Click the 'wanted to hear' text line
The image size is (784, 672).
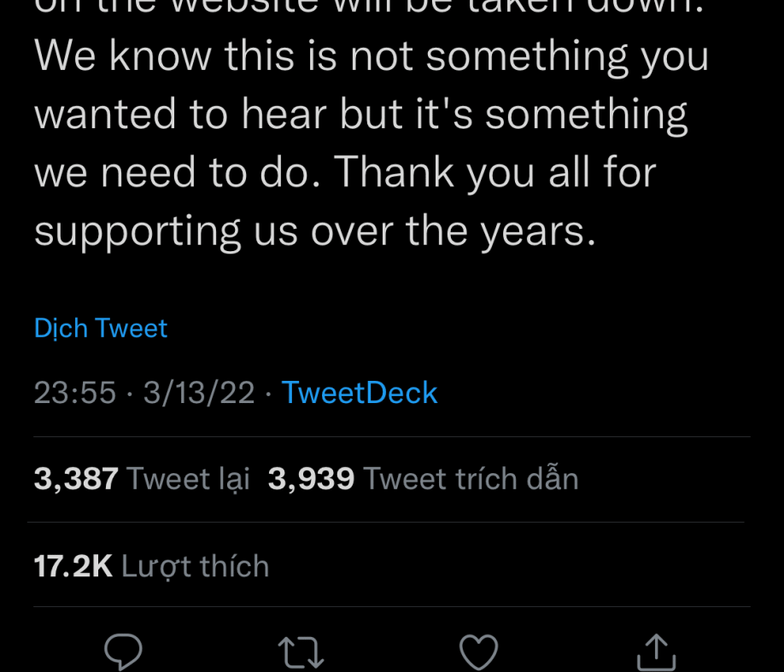coord(360,115)
